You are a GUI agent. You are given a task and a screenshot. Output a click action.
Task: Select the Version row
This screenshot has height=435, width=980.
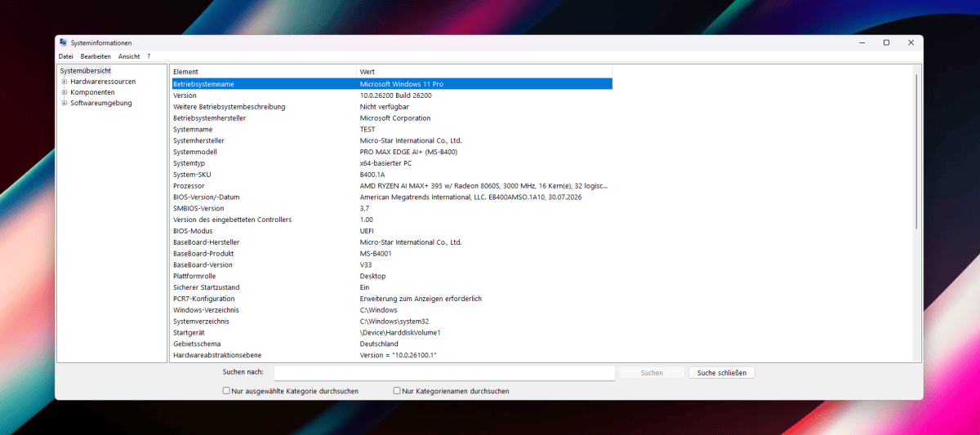(391, 95)
